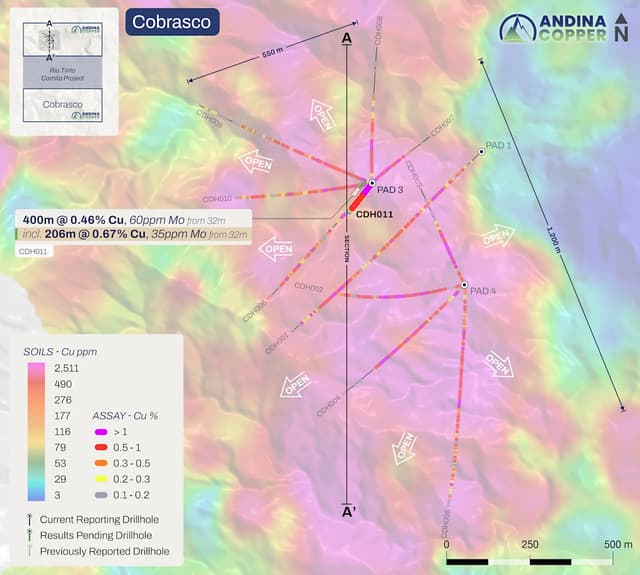Viewport: 640px width, 575px height.
Task: Pick the yellow 0.2 - 0.3 assay swatch
Action: tap(101, 479)
